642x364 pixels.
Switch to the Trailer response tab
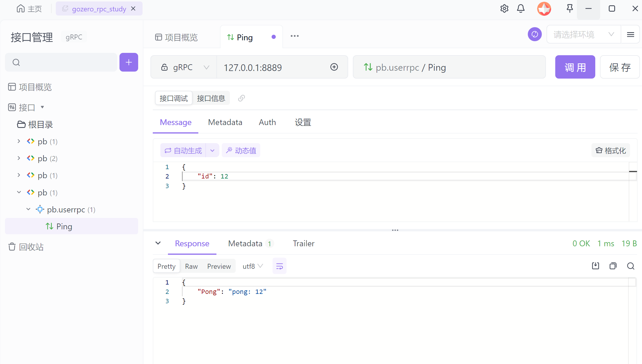tap(303, 243)
